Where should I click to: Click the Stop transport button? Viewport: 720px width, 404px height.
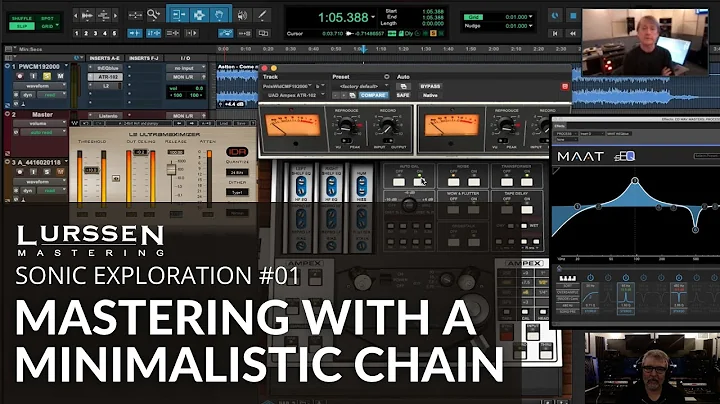click(x=573, y=16)
